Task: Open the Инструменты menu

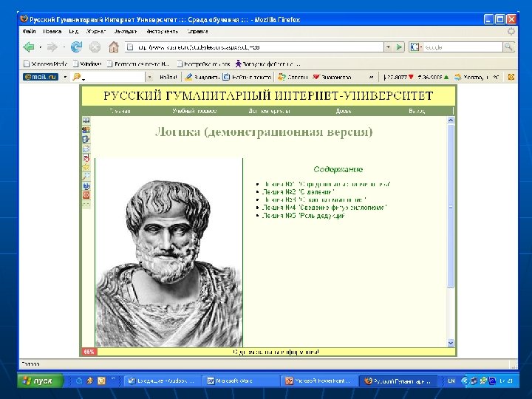Action: pos(162,32)
